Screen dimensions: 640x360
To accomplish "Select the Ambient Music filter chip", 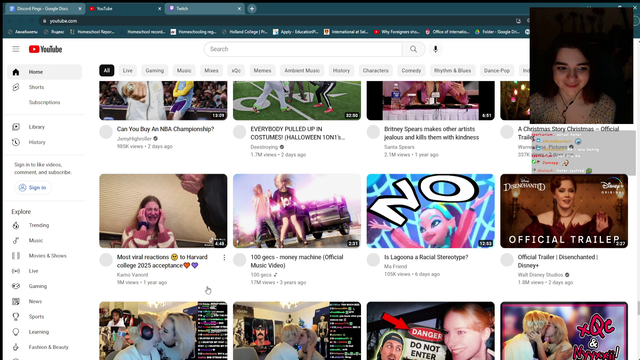I will click(x=302, y=71).
